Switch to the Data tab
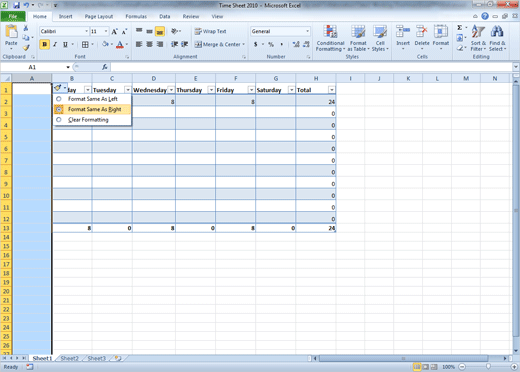Screen dimensions: 520x372 coord(165,16)
